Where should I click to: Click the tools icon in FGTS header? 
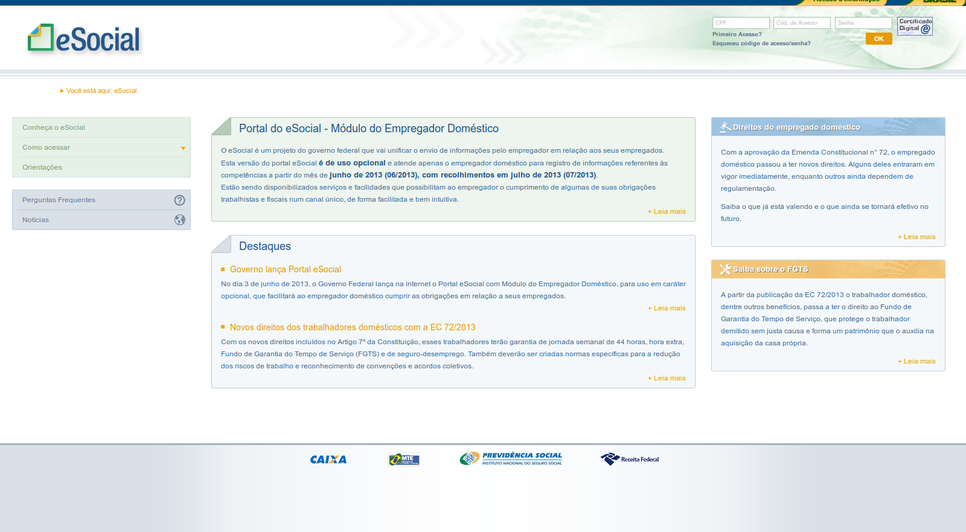click(725, 269)
